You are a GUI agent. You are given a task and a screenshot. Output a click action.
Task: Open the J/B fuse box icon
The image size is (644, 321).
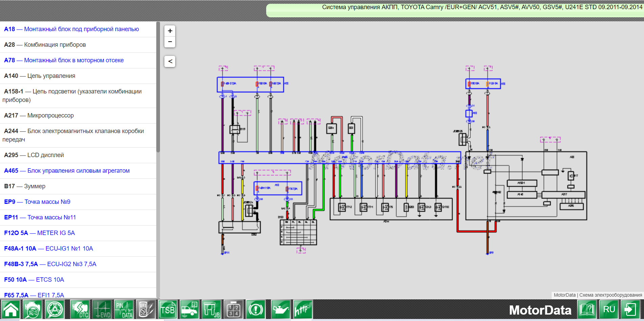(211, 309)
